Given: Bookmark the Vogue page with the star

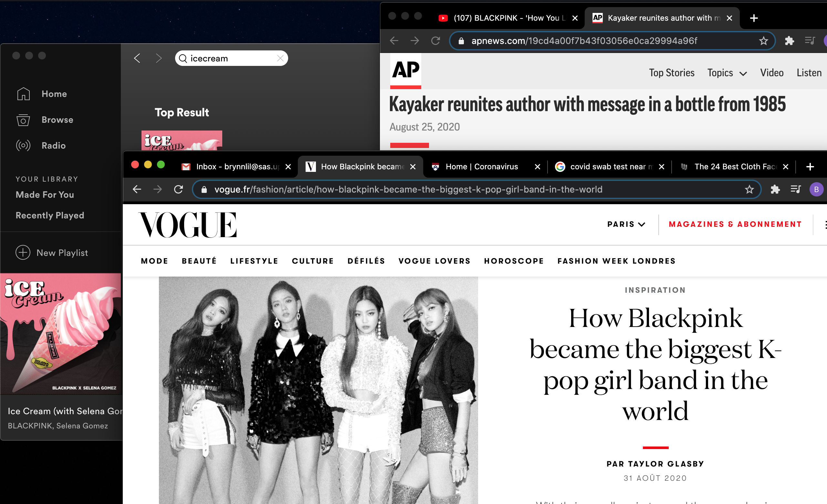Looking at the screenshot, I should point(749,190).
